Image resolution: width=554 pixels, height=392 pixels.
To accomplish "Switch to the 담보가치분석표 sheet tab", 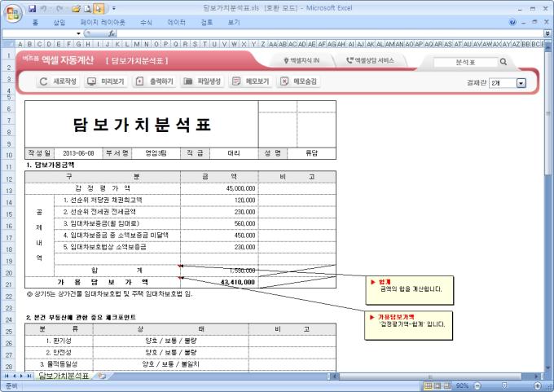I will 64,376.
